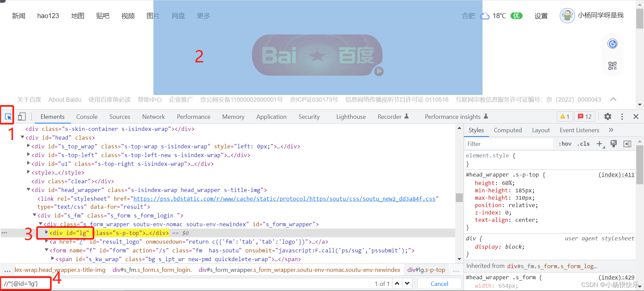Collapse the div id="s_fm" node
Image resolution: width=644 pixels, height=291 pixels.
(x=35, y=215)
